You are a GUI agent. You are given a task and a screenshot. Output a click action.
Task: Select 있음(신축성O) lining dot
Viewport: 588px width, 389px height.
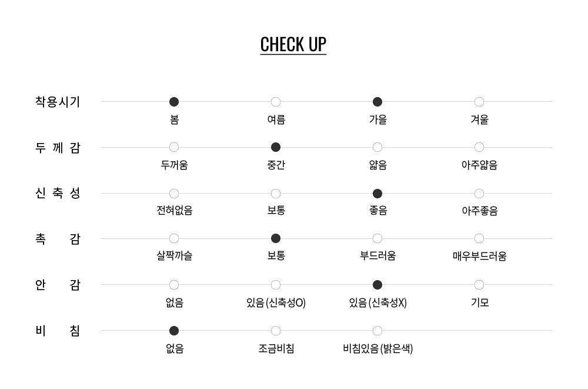pos(276,285)
